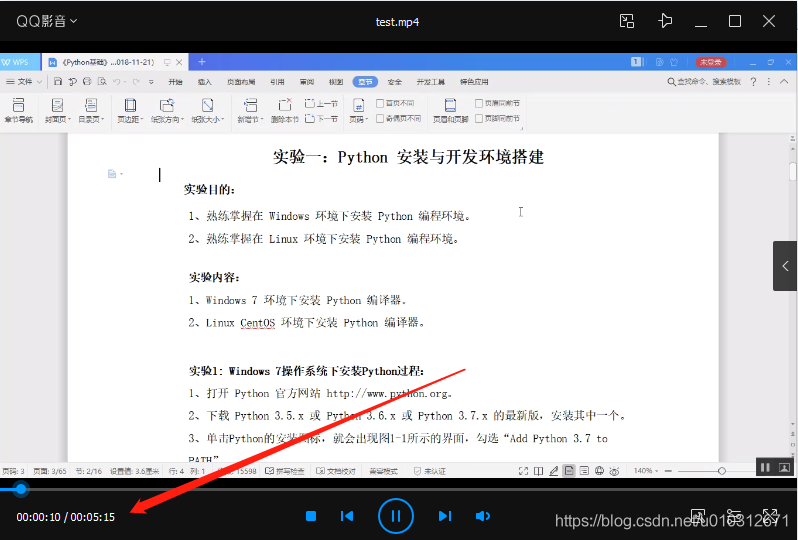The width and height of the screenshot is (798, 540).
Task: Go to 下一节 next section
Action: (x=321, y=119)
